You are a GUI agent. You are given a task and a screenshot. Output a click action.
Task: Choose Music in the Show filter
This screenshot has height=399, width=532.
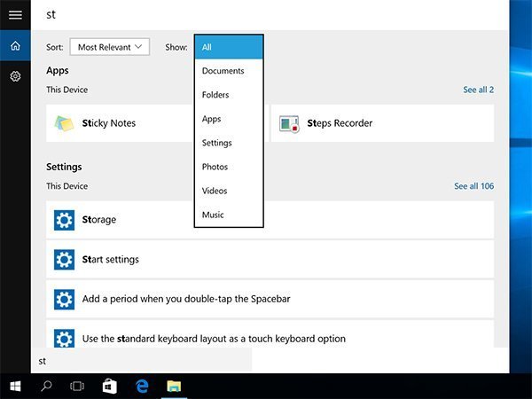point(229,215)
